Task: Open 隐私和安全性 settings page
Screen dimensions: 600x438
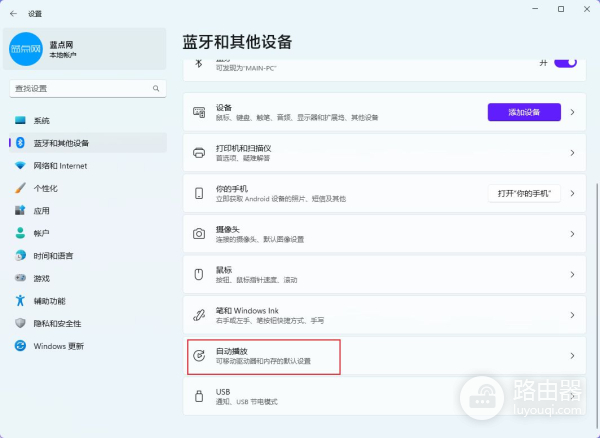Action: coord(88,323)
